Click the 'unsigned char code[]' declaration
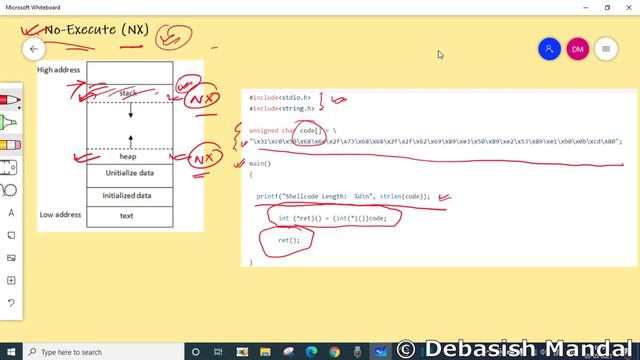The width and height of the screenshot is (640, 360). [x=293, y=131]
